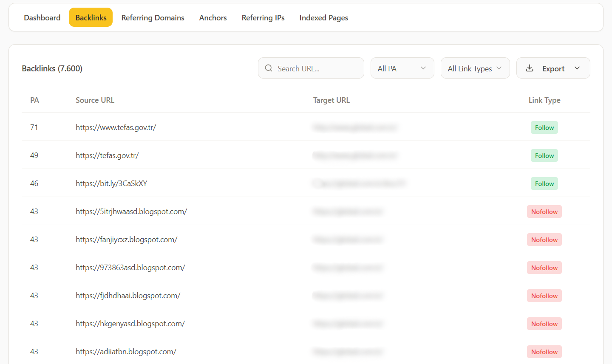Click Nofollow badge for 5itrjhwaasd.blogspot.com row
Image resolution: width=612 pixels, height=364 pixels.
(x=544, y=212)
